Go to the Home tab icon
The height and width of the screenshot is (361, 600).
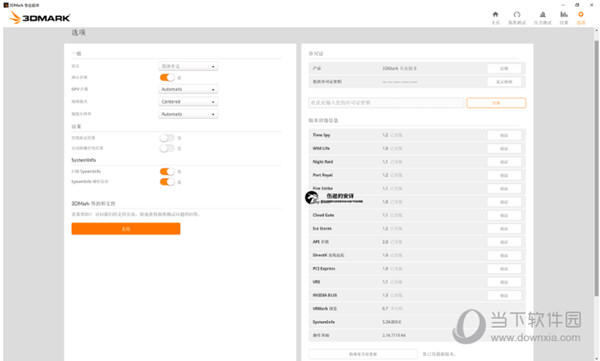coord(495,15)
